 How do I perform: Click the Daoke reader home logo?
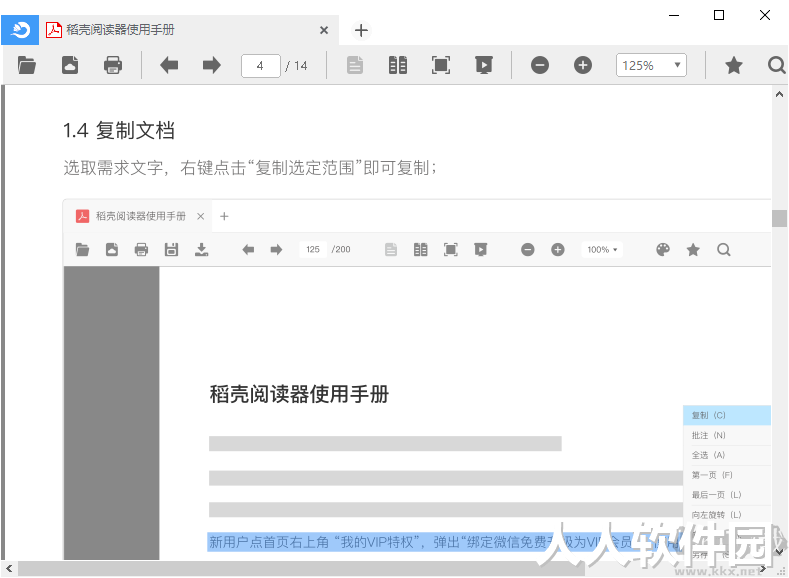20,30
